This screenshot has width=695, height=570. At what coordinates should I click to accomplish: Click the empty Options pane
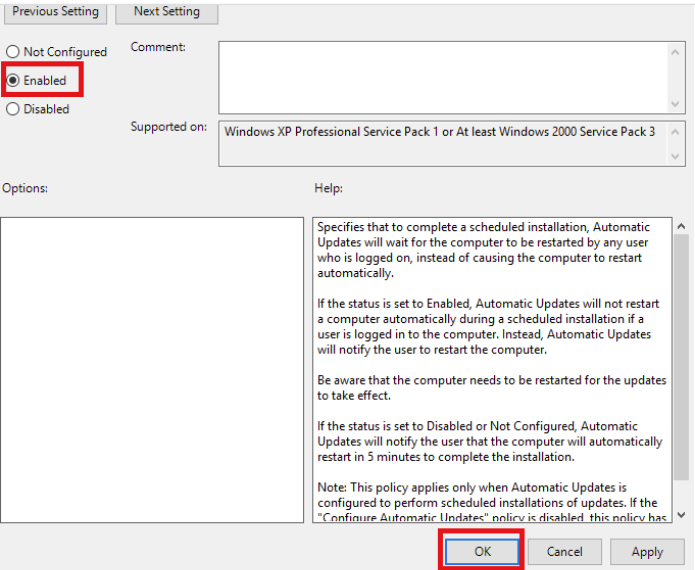[x=152, y=370]
